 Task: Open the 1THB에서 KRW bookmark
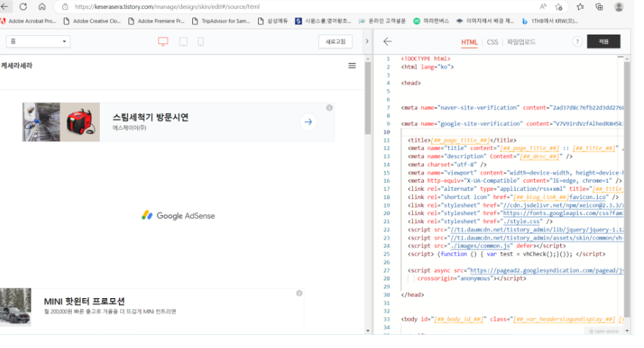[x=550, y=21]
